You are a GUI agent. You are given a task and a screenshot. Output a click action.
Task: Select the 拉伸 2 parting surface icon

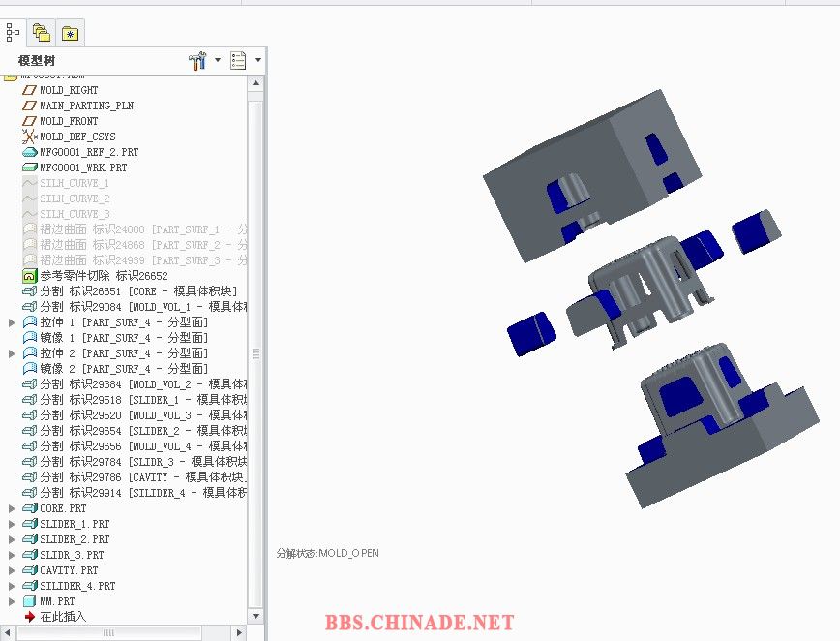pos(29,353)
